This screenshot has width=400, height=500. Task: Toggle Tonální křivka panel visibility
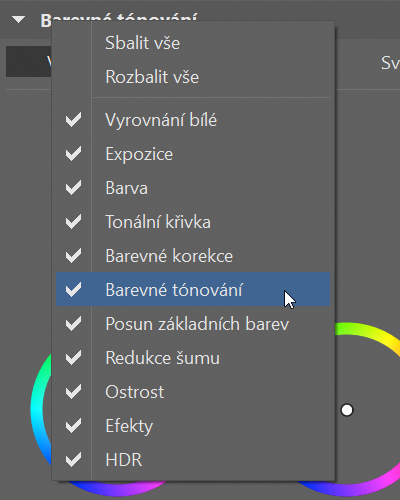[193, 222]
